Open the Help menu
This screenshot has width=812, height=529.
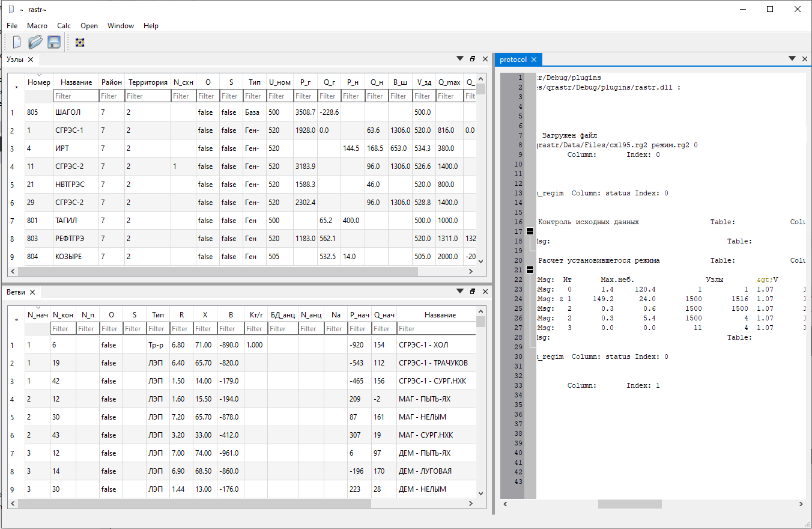tap(151, 26)
